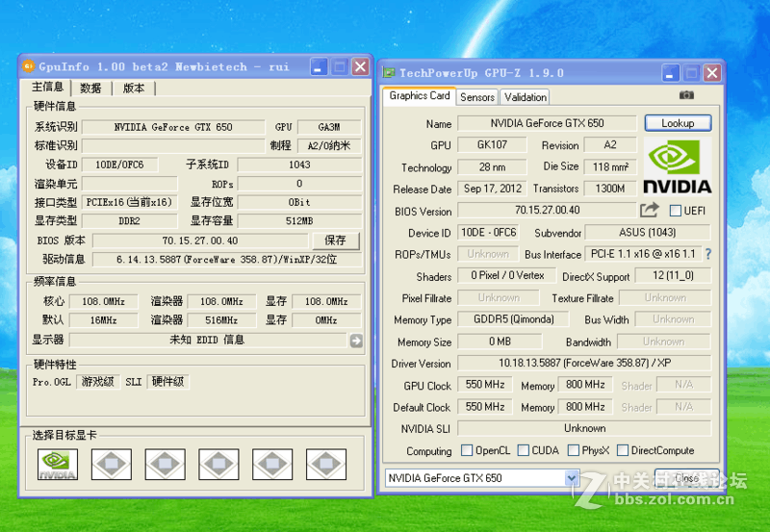The image size is (770, 532).
Task: Switch to the Graphics Card tab
Action: click(x=420, y=95)
